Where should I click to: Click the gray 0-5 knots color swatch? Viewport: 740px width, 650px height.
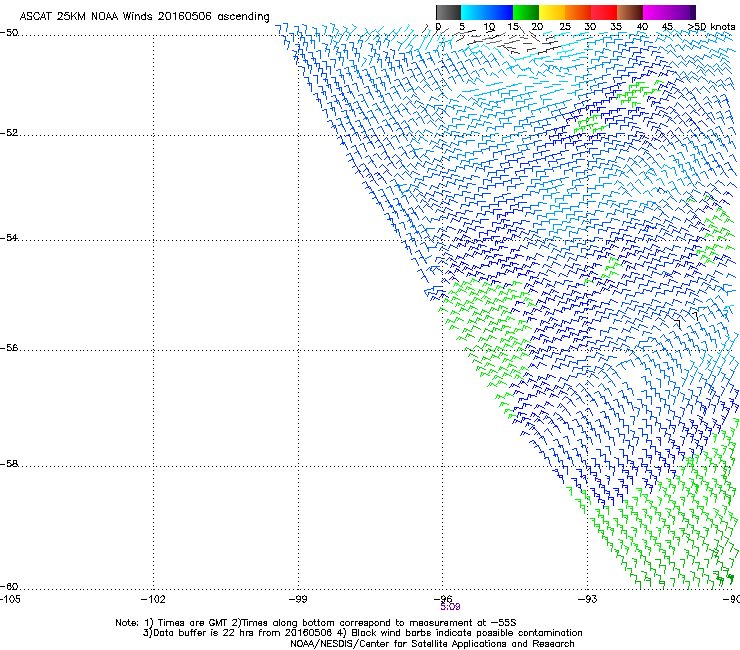[x=448, y=12]
